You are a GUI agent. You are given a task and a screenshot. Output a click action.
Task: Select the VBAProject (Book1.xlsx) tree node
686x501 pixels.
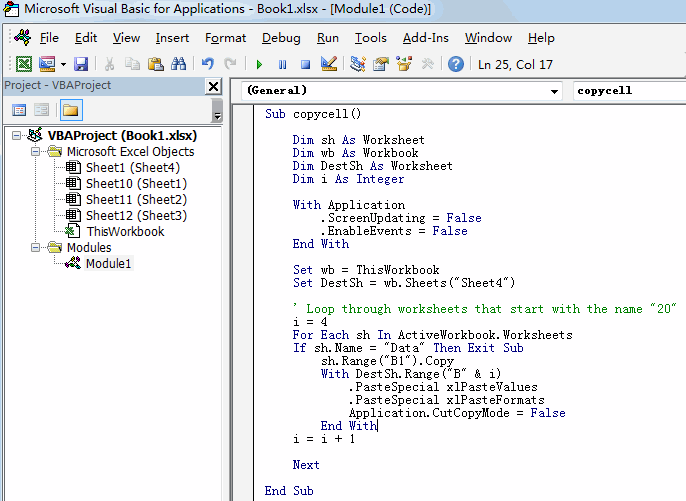tap(122, 135)
